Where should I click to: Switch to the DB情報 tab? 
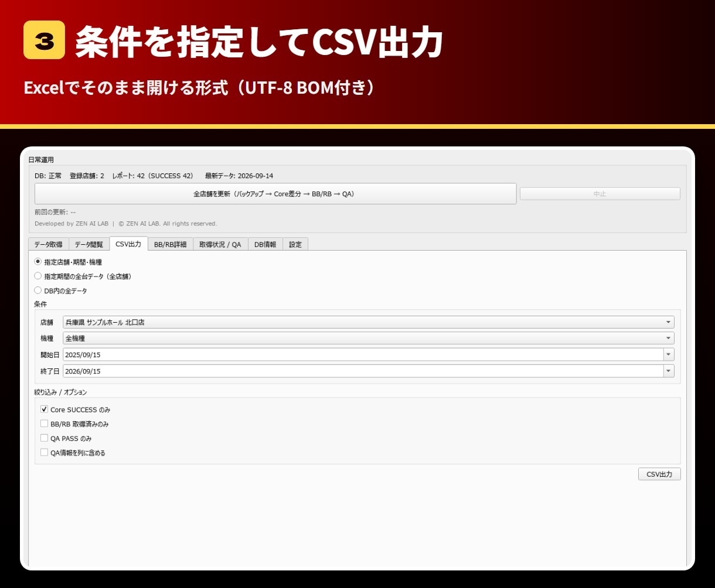coord(265,244)
